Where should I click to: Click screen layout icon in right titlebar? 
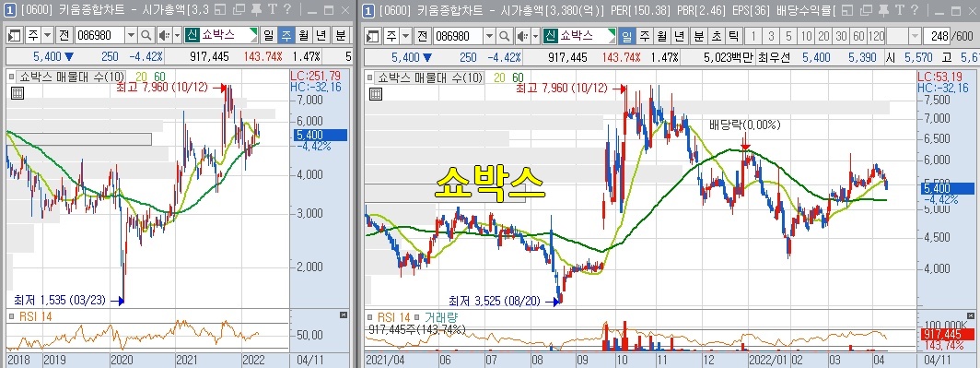pos(846,10)
